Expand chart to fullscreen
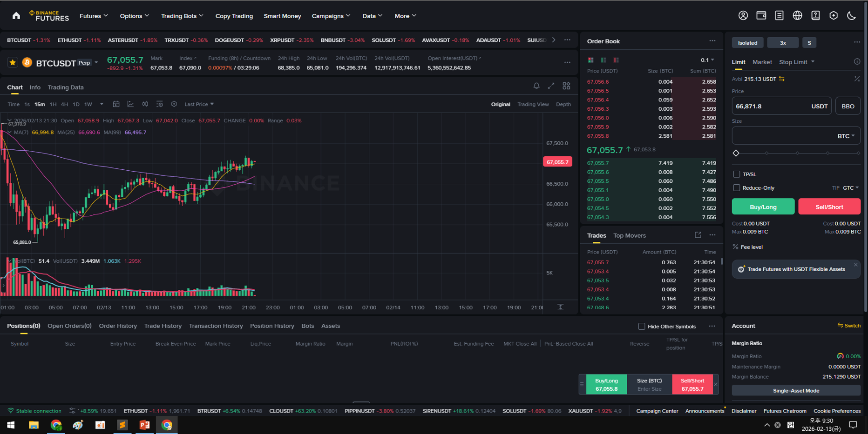 pyautogui.click(x=551, y=86)
